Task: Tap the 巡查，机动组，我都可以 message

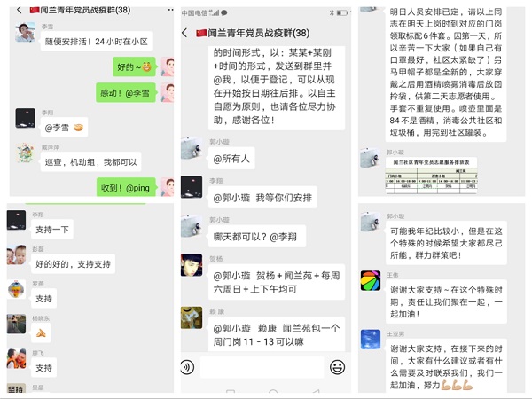Action: [x=90, y=162]
